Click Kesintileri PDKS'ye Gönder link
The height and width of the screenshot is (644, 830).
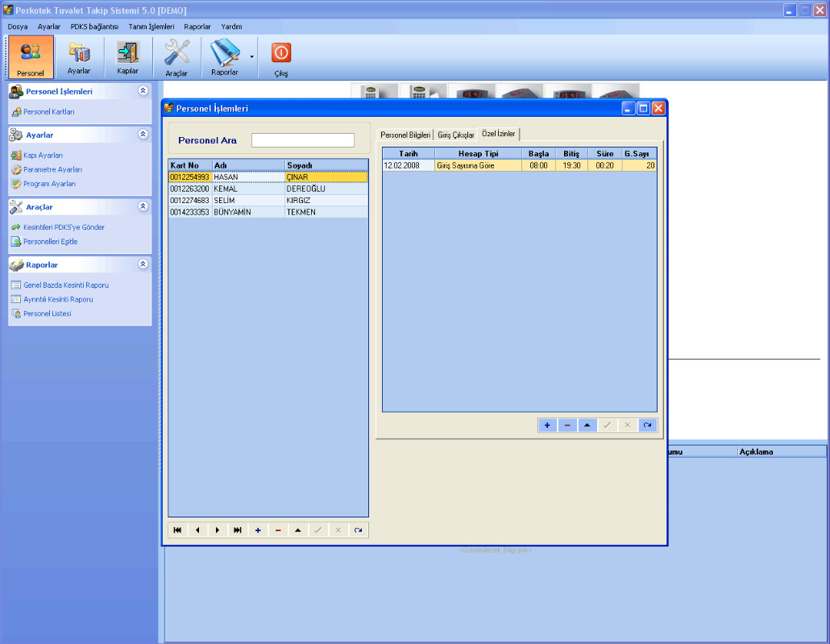64,227
